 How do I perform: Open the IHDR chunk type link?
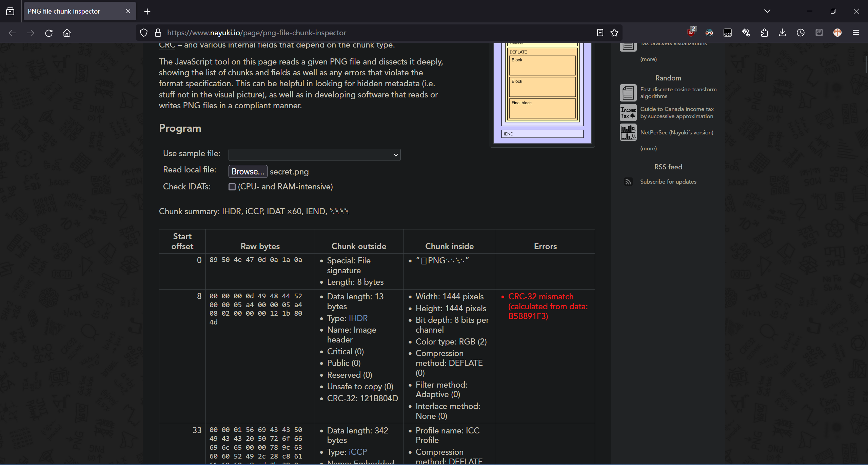358,318
